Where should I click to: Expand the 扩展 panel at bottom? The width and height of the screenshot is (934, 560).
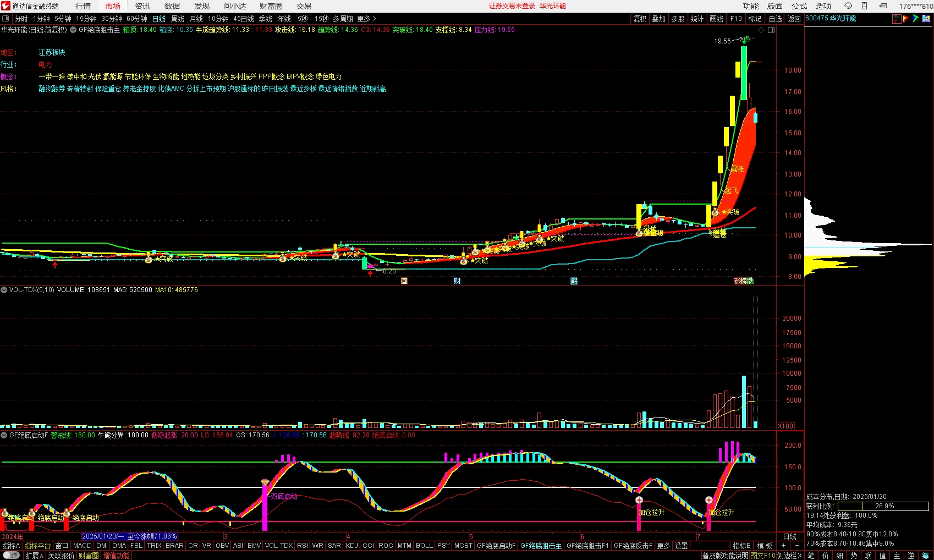[x=35, y=556]
